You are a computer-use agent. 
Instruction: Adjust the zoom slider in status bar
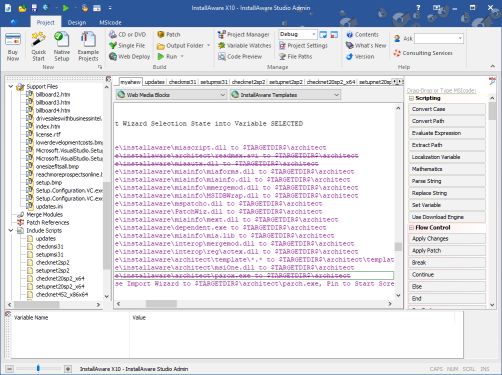pyautogui.click(x=38, y=368)
